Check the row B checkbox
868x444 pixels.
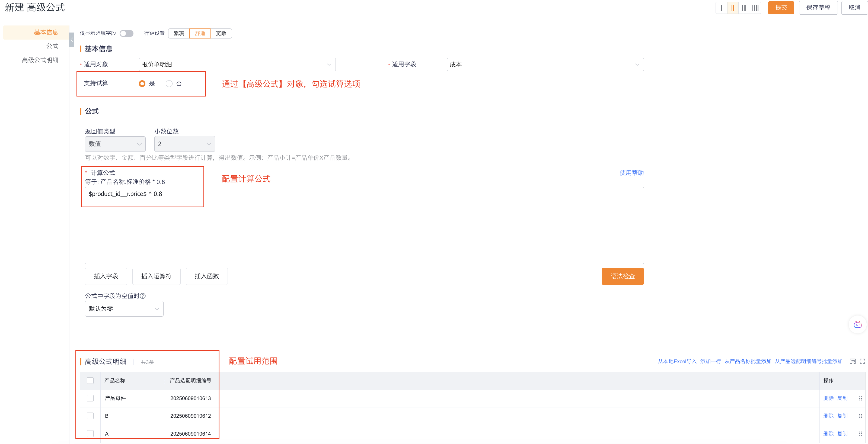pos(90,416)
